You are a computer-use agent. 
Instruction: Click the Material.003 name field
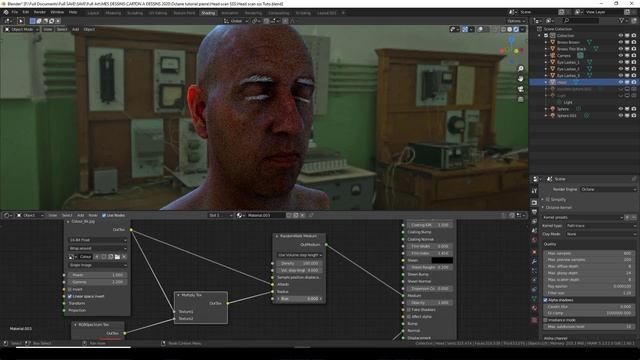(x=265, y=216)
